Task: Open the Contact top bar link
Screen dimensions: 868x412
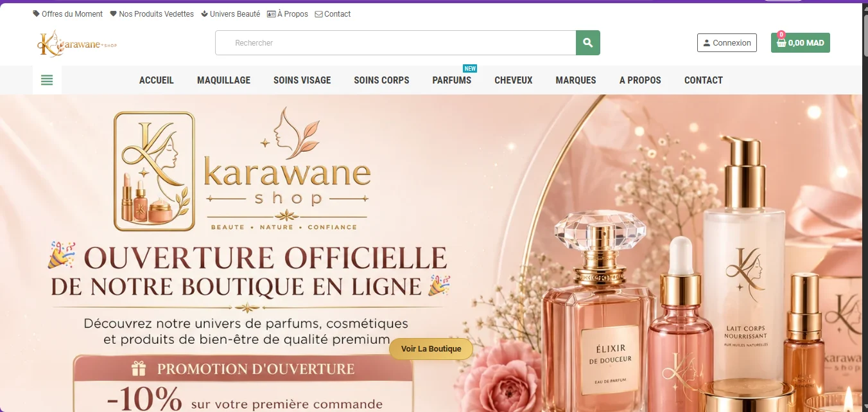Action: (338, 14)
